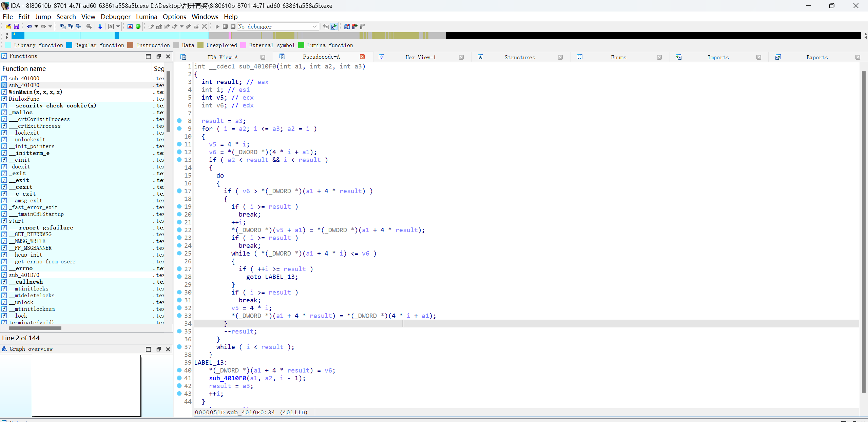Click the pencil edit icon in toolbar
868x422 pixels.
point(196,26)
